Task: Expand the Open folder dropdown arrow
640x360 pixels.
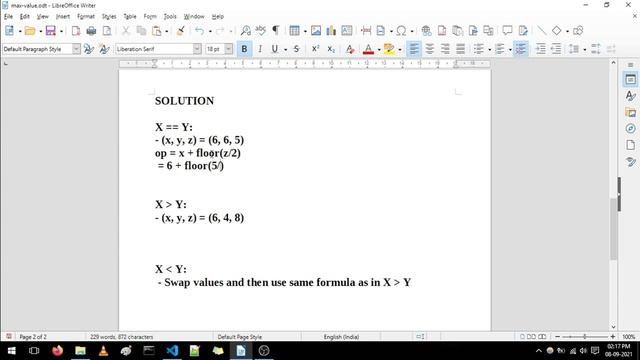Action: pyautogui.click(x=40, y=31)
